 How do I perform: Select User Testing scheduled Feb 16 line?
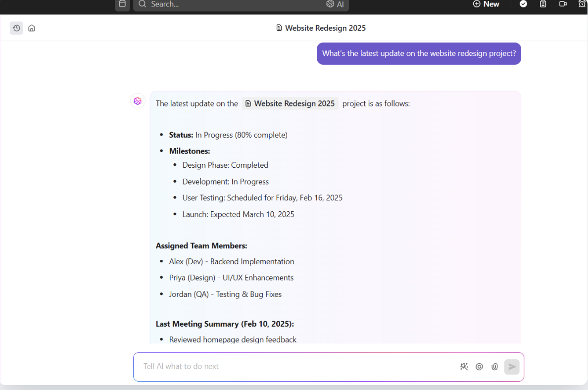click(x=262, y=198)
